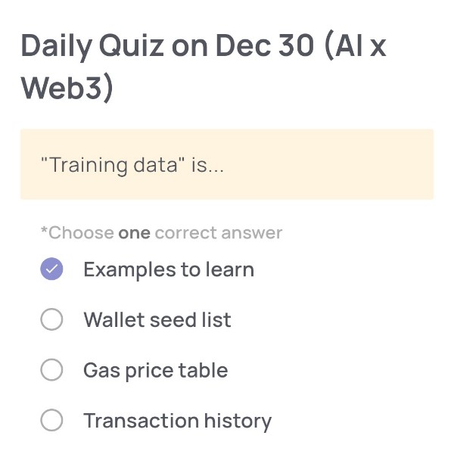Screen dimensions: 454x476
Task: Click the word "is..." in the question
Action: tap(207, 164)
